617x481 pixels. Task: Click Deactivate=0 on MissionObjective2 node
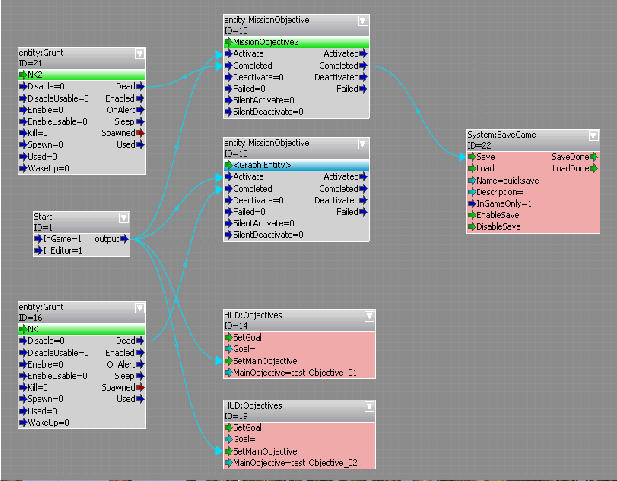click(x=258, y=77)
